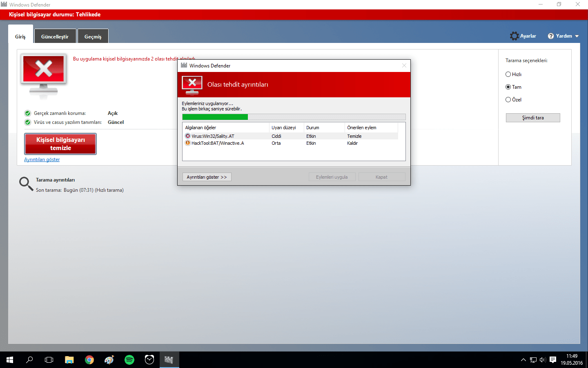Click the green progress bar in the dialog

pyautogui.click(x=215, y=117)
